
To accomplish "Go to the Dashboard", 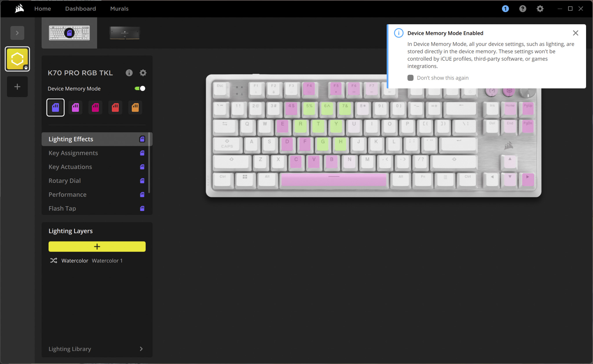I will (80, 9).
